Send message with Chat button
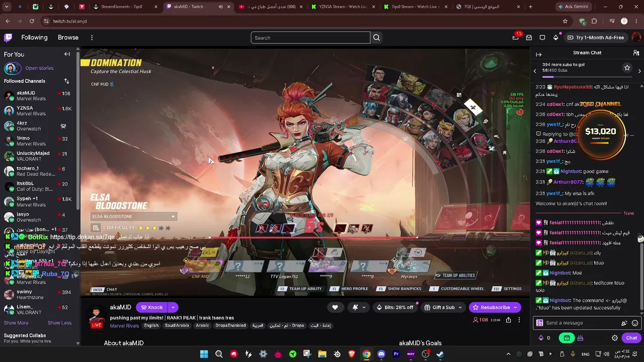This screenshot has height=362, width=644. coord(631,338)
